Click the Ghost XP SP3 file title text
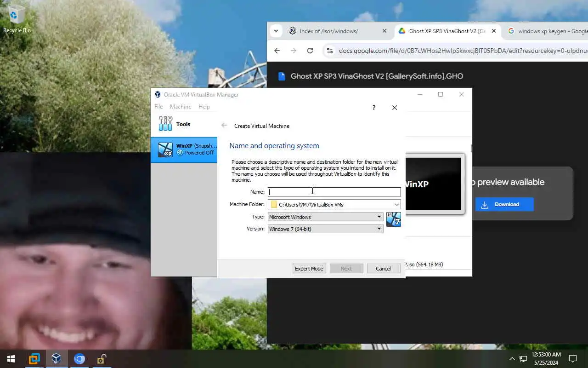Viewport: 588px width, 368px height. pos(377,76)
